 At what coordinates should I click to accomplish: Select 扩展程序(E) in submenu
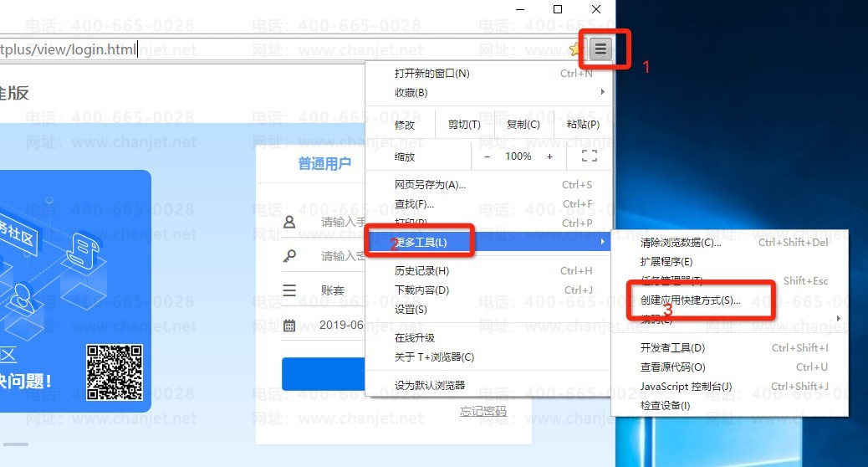coord(730,261)
